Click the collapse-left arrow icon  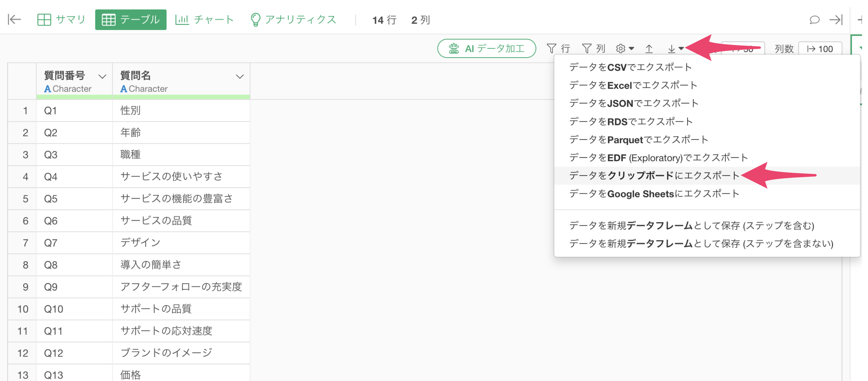[14, 19]
